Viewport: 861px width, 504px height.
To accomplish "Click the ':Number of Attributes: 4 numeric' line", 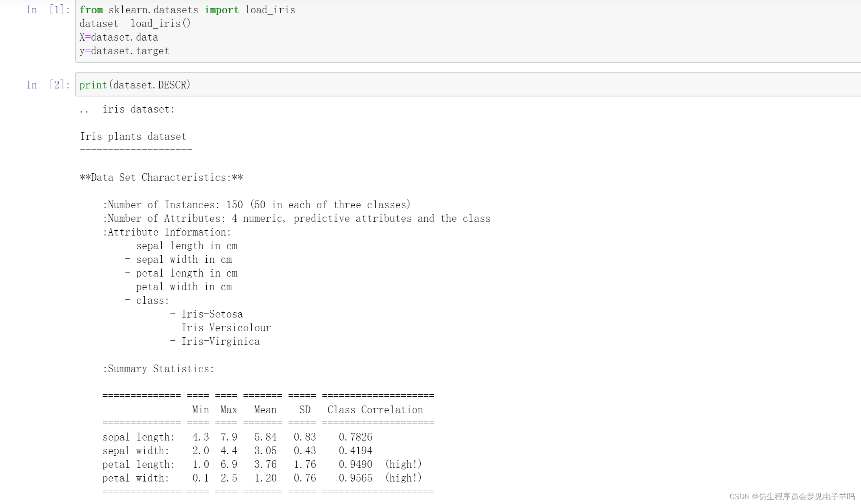I will pos(297,219).
